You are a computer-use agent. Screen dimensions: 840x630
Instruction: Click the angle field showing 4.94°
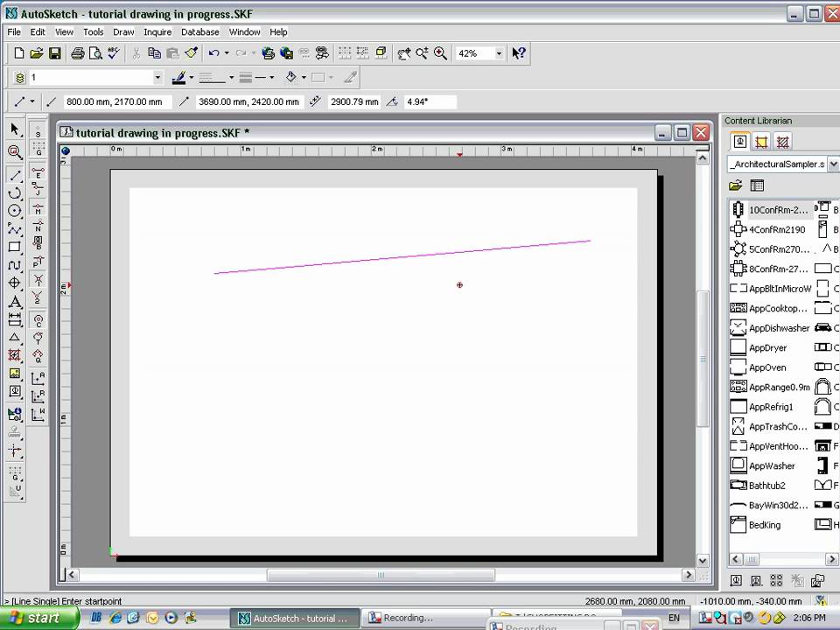point(430,101)
